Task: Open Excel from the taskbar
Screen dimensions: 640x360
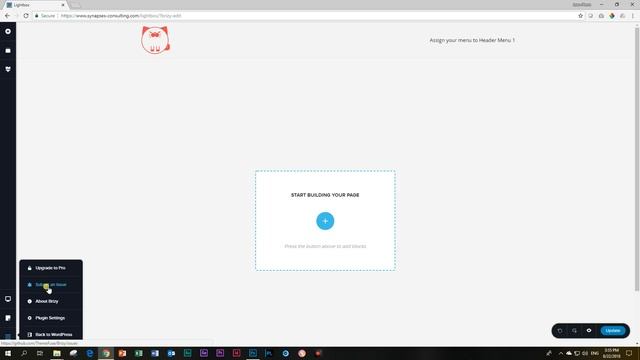Action: coord(139,353)
